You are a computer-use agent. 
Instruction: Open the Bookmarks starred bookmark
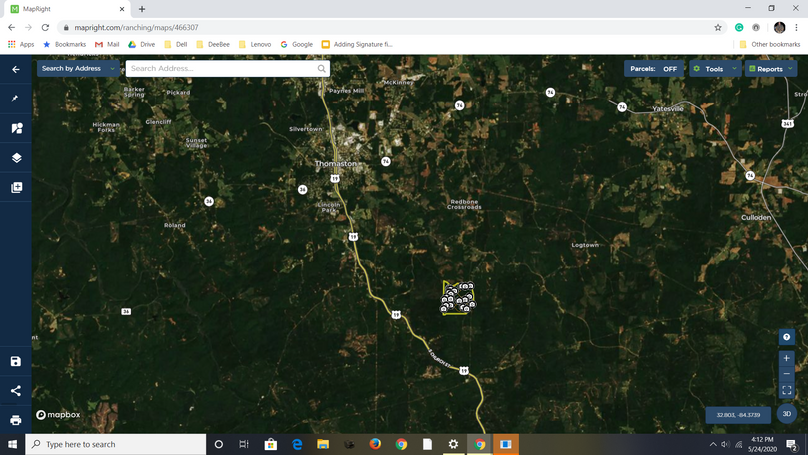click(x=64, y=44)
